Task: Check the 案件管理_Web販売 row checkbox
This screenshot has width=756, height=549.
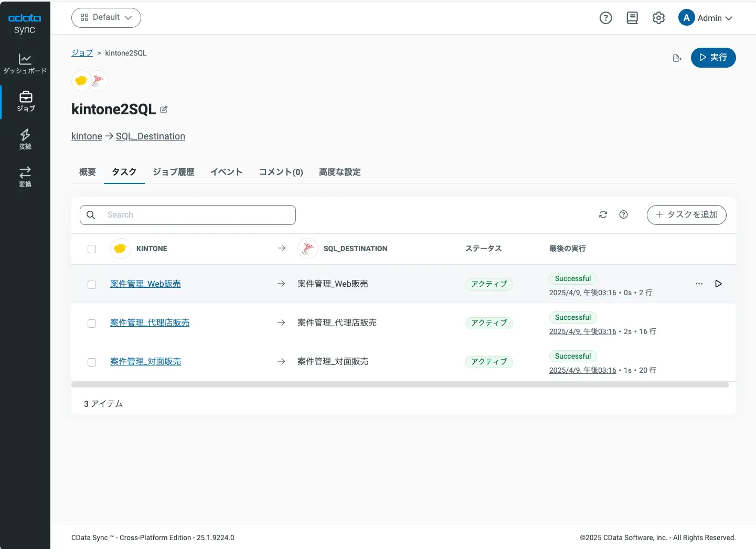Action: tap(92, 285)
